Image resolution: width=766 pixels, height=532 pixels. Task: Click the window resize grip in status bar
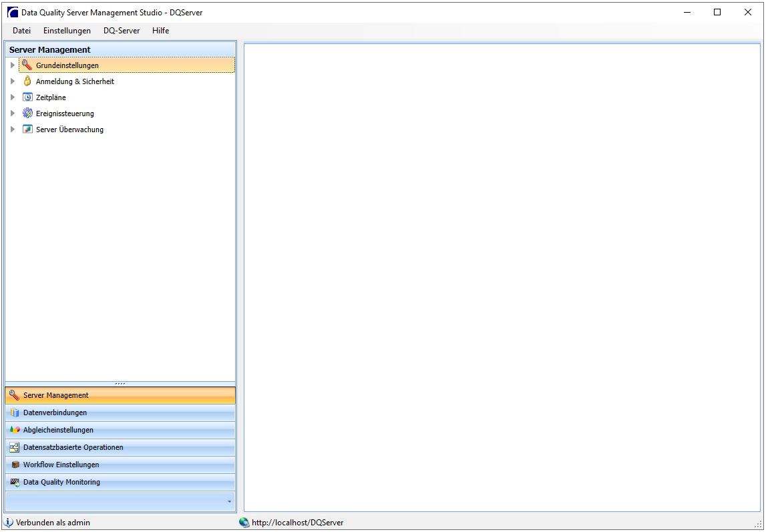coord(759,525)
